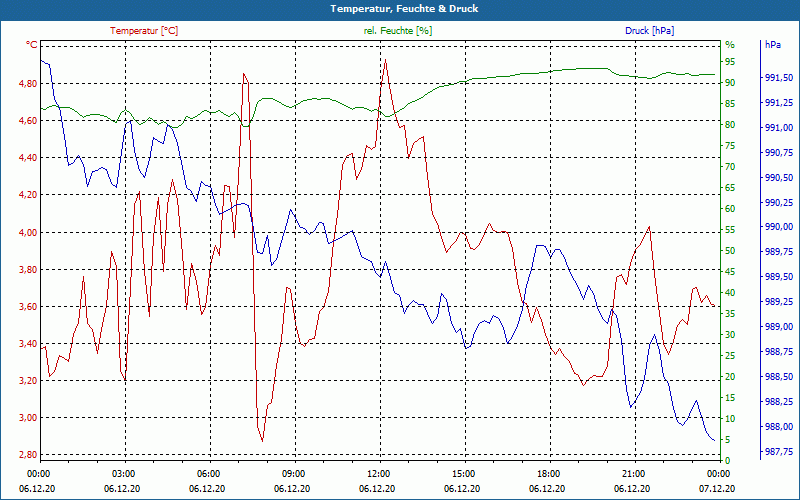The height and width of the screenshot is (500, 800).
Task: Click green humidity axis value '25'
Action: (730, 356)
